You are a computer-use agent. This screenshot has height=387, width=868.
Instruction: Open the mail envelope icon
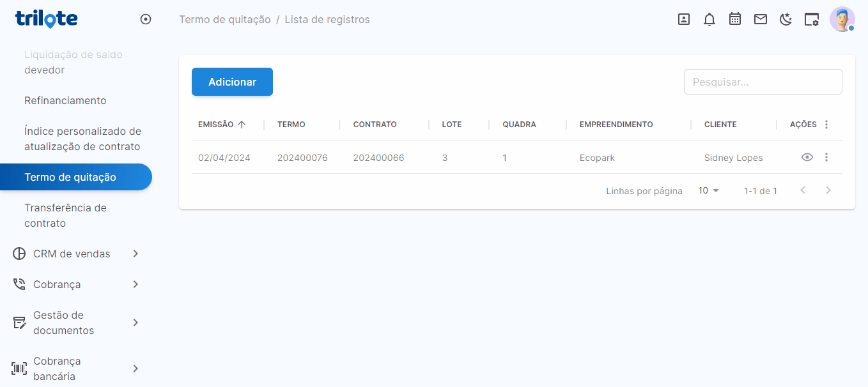point(761,19)
